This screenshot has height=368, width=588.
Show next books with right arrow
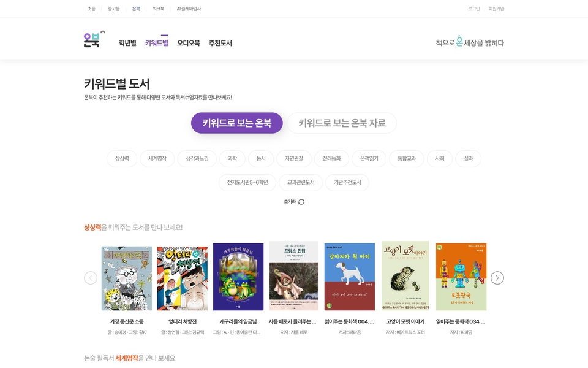point(497,278)
